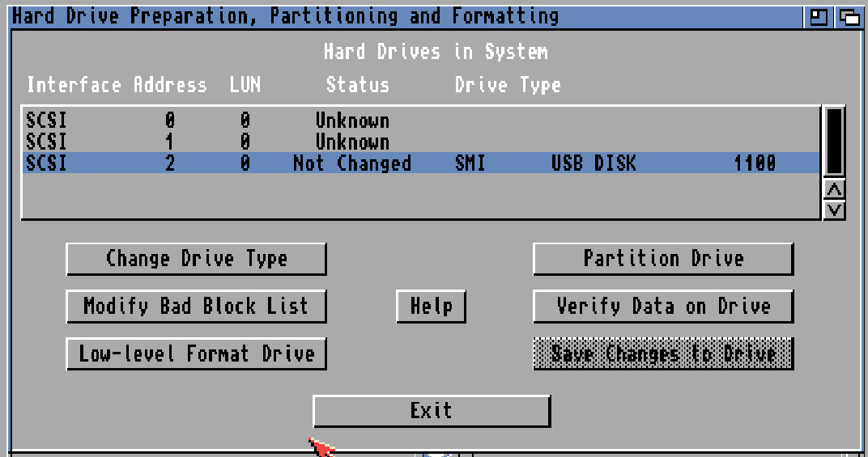868x457 pixels.
Task: Click the window zoom gadget in title bar
Action: (x=819, y=16)
